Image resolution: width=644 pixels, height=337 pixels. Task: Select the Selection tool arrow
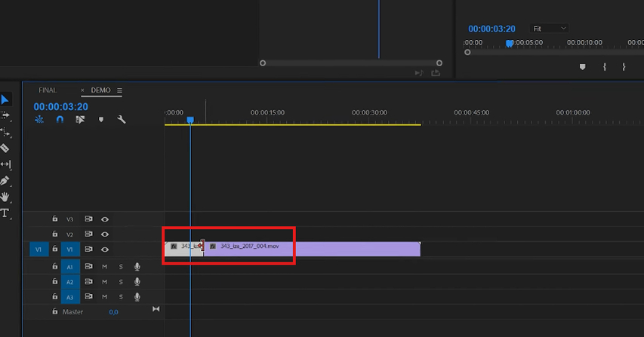pos(5,100)
